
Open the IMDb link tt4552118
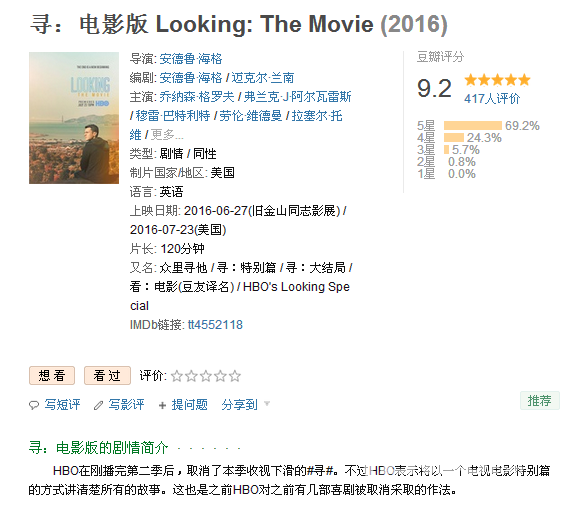point(215,325)
